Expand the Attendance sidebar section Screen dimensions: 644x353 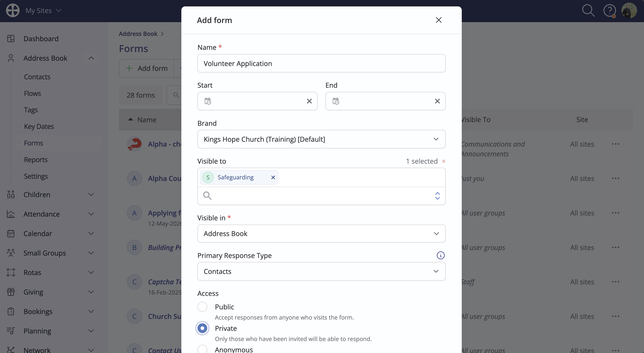91,214
